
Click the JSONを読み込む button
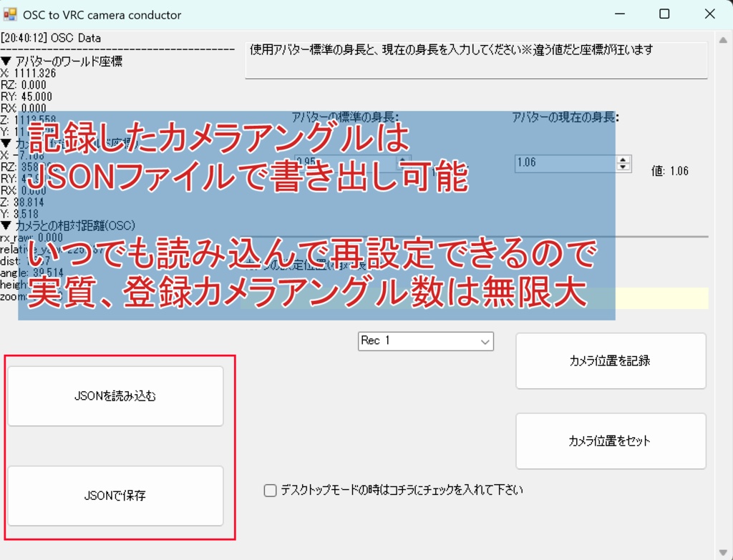(x=115, y=395)
